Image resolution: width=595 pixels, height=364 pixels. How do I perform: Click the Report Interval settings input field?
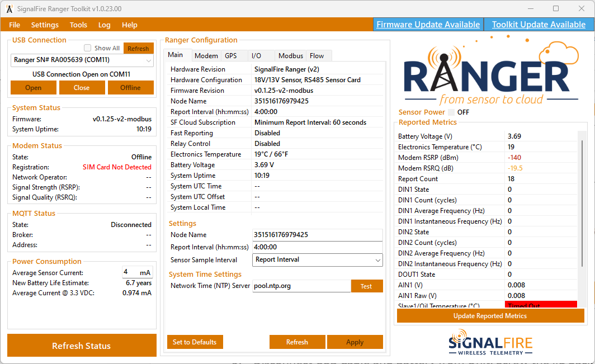[317, 247]
